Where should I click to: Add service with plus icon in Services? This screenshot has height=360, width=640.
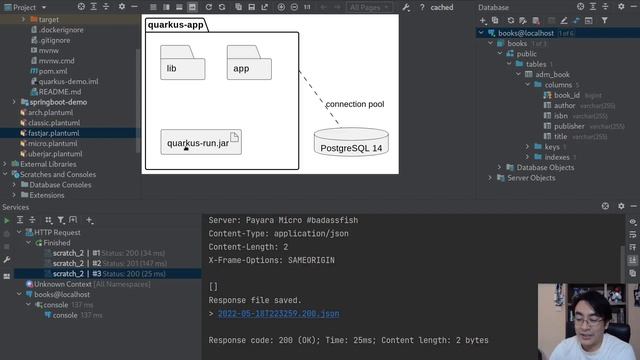click(89, 220)
